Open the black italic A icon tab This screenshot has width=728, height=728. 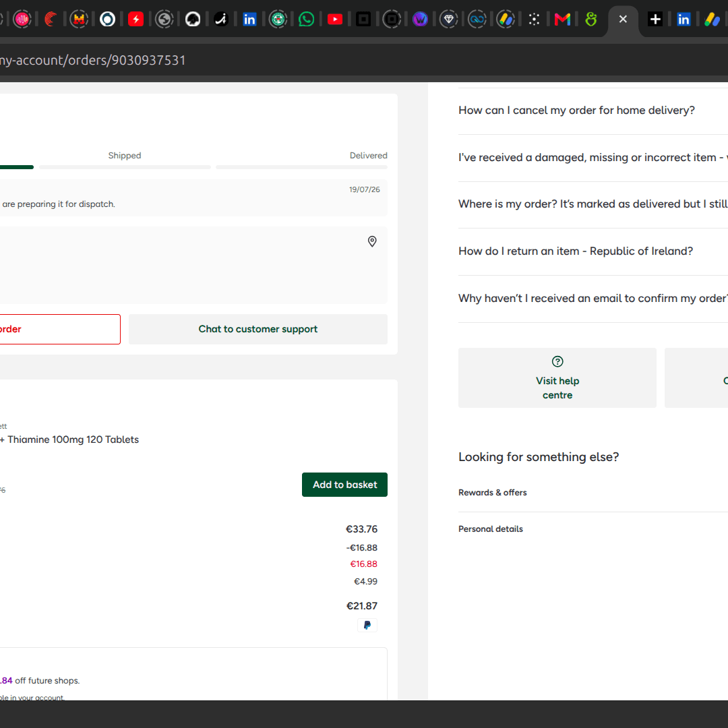pos(221,19)
